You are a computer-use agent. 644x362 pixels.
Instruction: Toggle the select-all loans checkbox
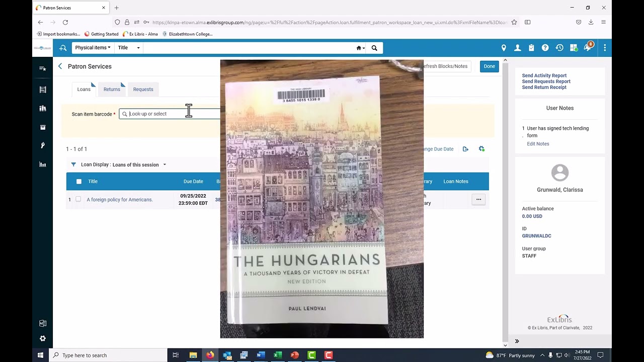[79, 182]
